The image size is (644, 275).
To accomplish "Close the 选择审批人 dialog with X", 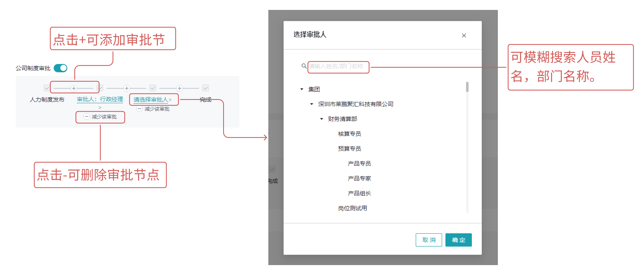I will click(464, 36).
